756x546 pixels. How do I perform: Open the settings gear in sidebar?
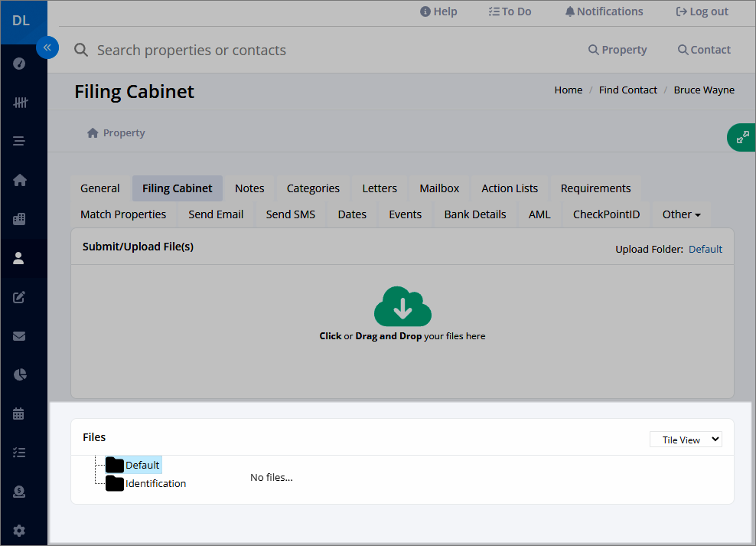(19, 531)
